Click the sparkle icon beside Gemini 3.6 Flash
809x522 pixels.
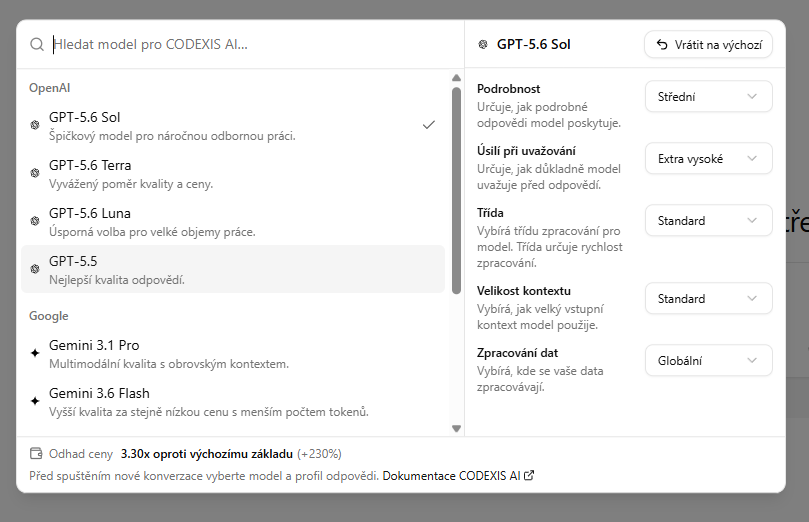point(35,401)
